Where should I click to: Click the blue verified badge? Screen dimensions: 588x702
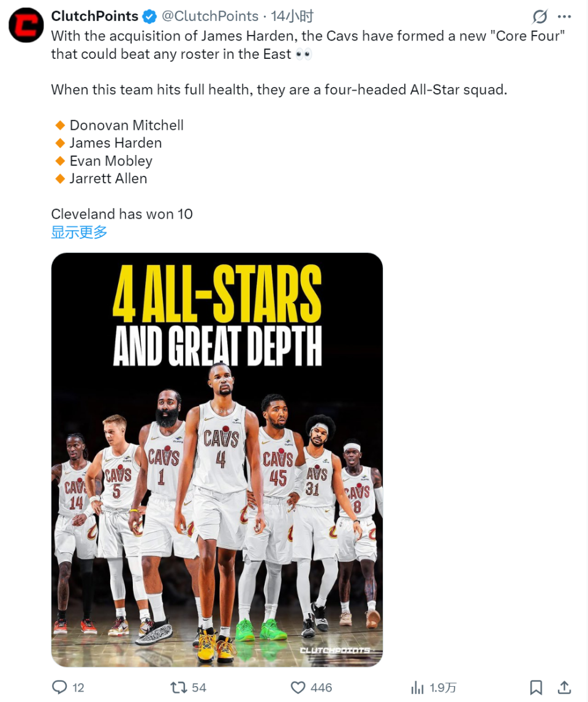coord(149,16)
